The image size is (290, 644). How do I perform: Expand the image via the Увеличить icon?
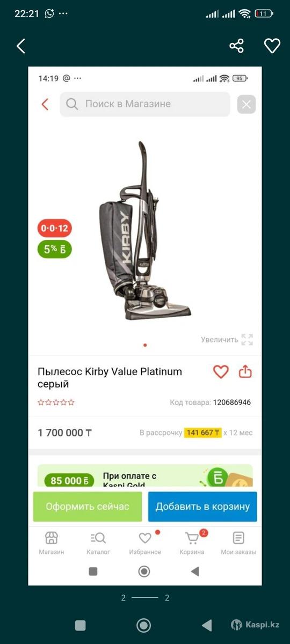pyautogui.click(x=247, y=339)
